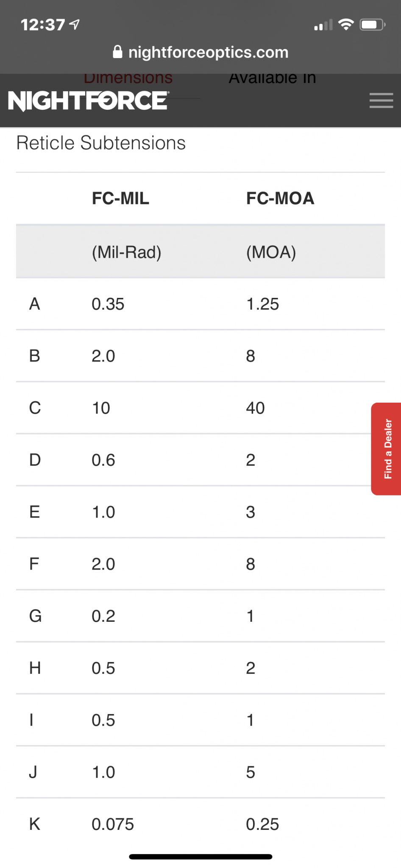Select the FC-MOA column header
The width and height of the screenshot is (401, 868).
tap(280, 198)
